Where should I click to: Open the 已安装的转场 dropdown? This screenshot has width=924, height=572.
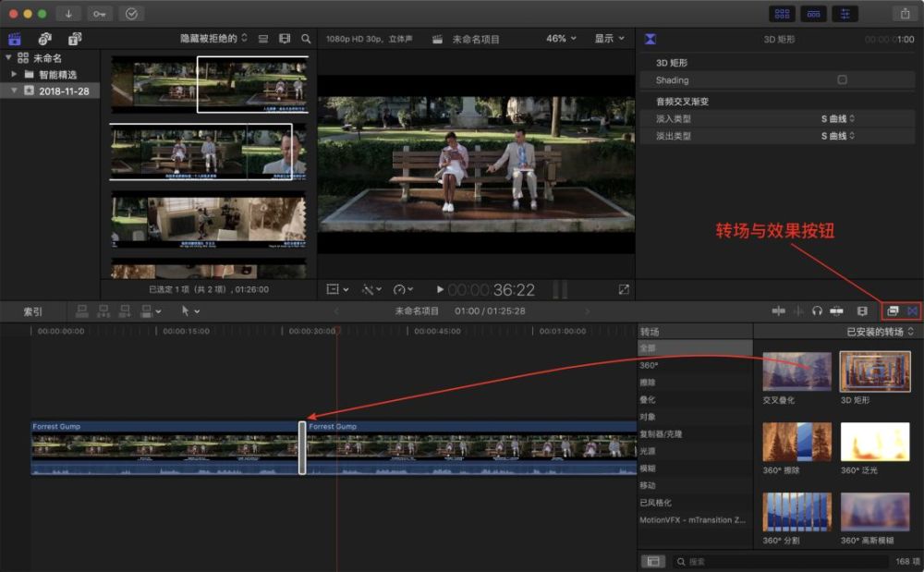880,332
